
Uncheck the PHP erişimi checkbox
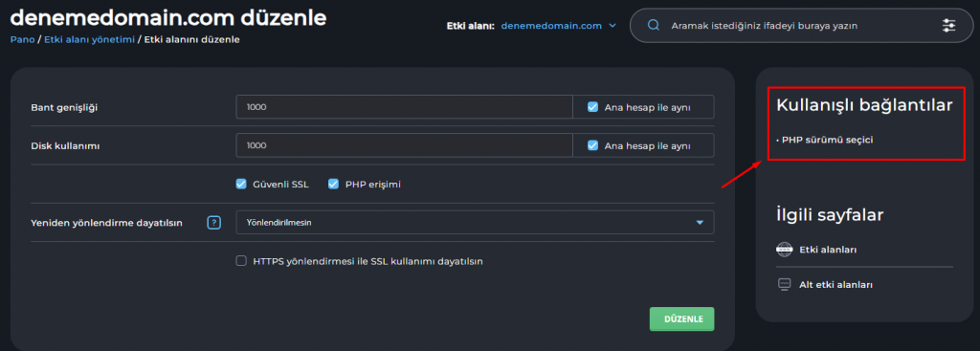tap(333, 185)
